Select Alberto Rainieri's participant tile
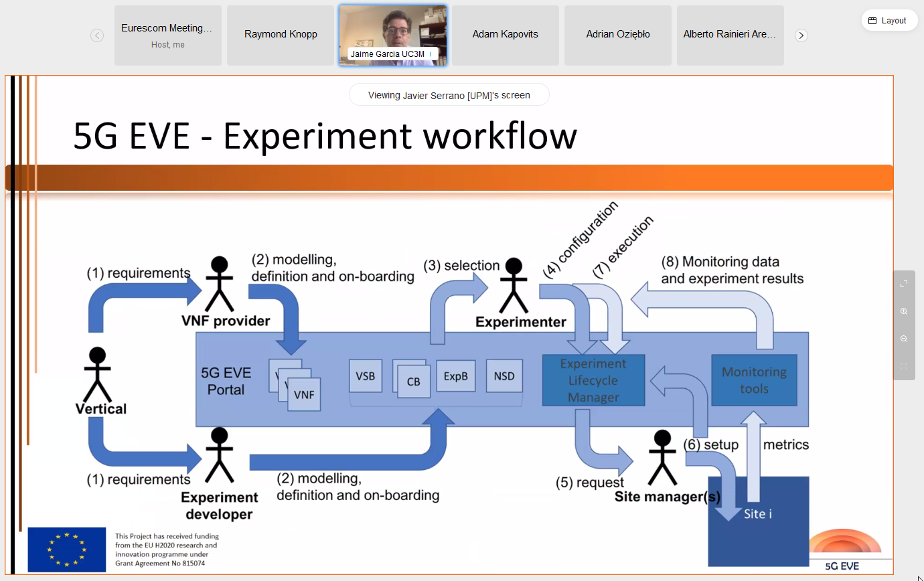 coord(730,35)
